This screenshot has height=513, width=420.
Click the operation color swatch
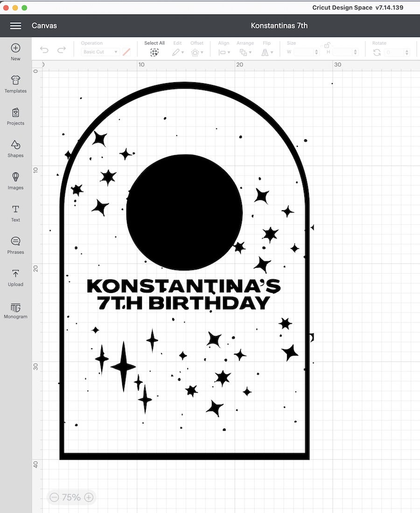click(126, 52)
